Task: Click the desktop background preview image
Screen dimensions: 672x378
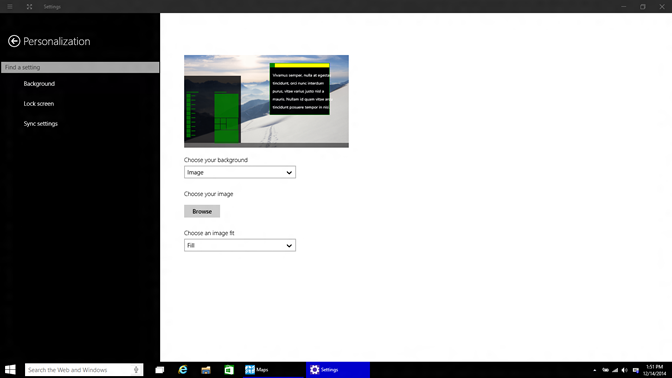Action: click(266, 101)
